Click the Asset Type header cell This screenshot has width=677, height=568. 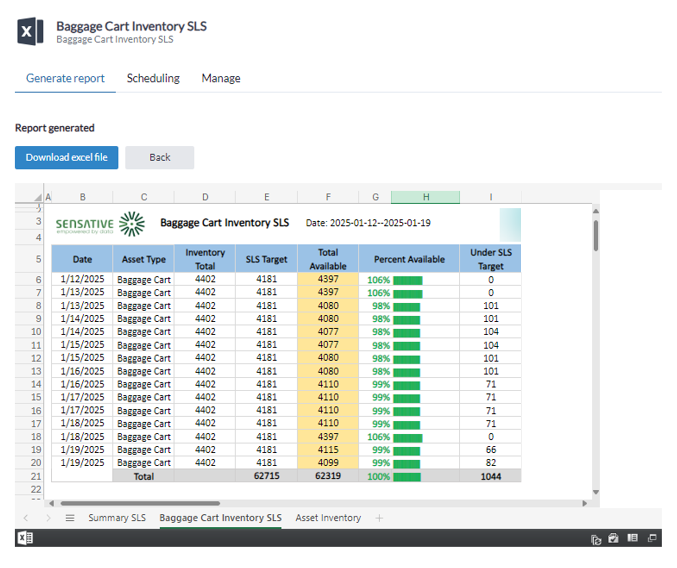pyautogui.click(x=144, y=259)
